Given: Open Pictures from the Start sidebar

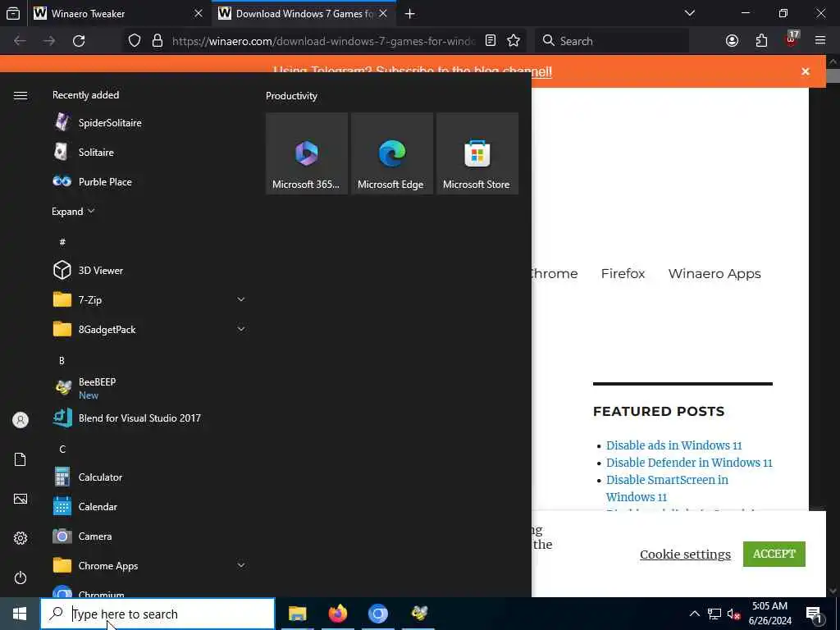Looking at the screenshot, I should pyautogui.click(x=21, y=499).
